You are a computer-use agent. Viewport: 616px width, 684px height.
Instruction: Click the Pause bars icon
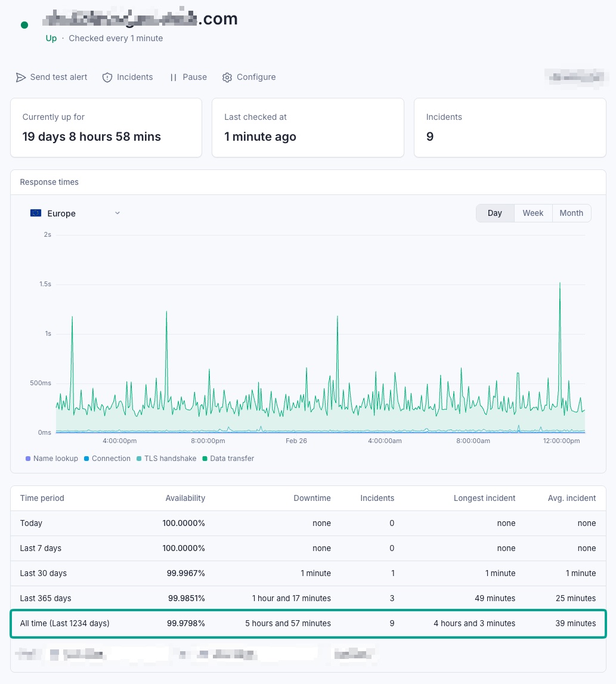tap(174, 78)
